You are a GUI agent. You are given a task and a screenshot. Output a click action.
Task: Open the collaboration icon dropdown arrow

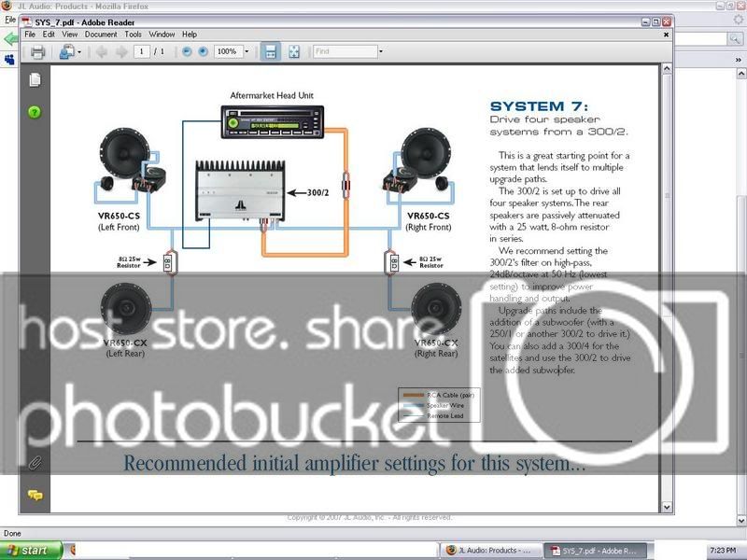tap(79, 52)
